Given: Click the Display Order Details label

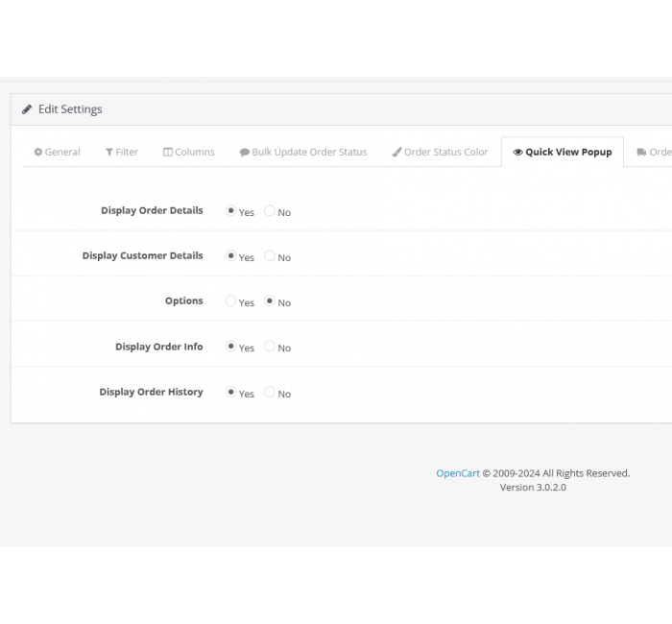Looking at the screenshot, I should pos(152,210).
